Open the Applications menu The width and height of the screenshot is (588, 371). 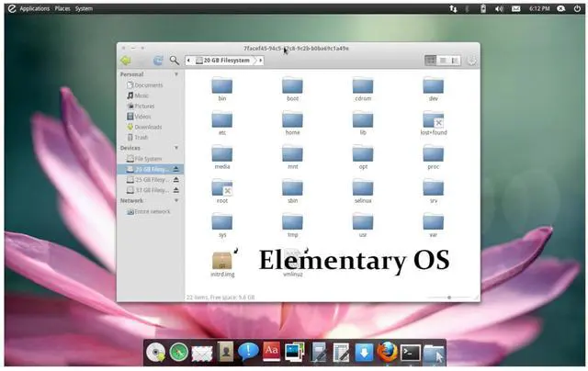35,7
